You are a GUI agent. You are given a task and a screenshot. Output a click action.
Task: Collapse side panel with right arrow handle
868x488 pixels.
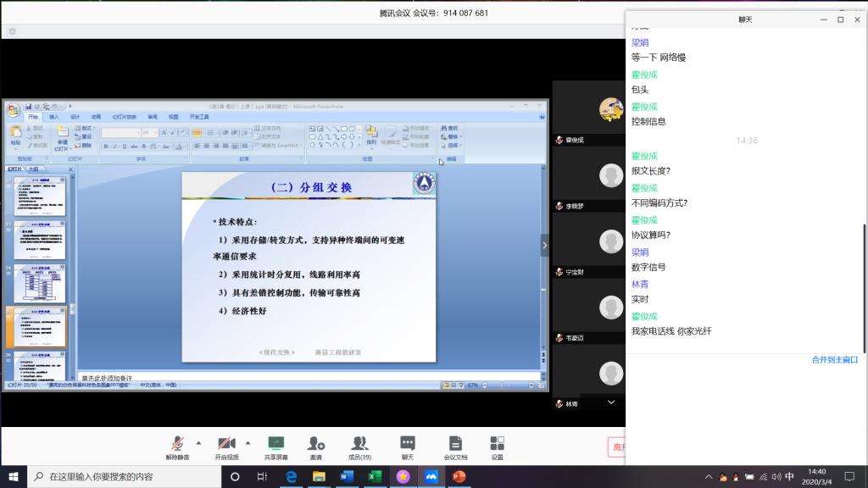click(x=545, y=246)
